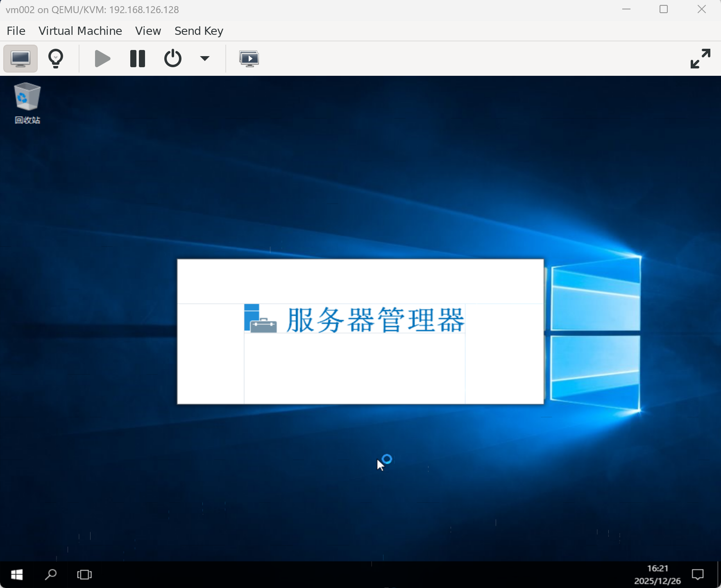Shut down the VM via power icon

[172, 58]
